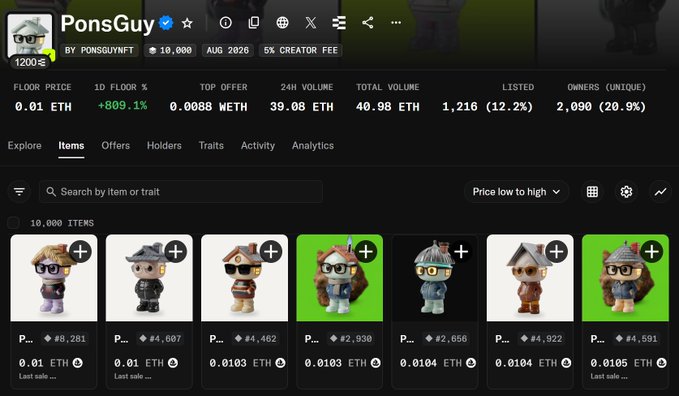The height and width of the screenshot is (396, 679).
Task: Show the price chart line icon
Action: (x=660, y=192)
